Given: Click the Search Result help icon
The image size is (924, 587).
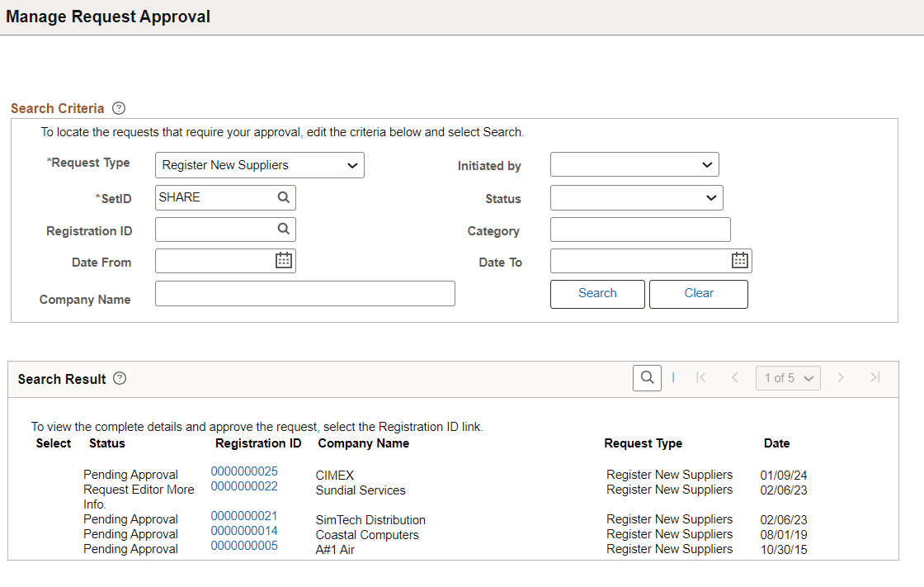Looking at the screenshot, I should (119, 378).
